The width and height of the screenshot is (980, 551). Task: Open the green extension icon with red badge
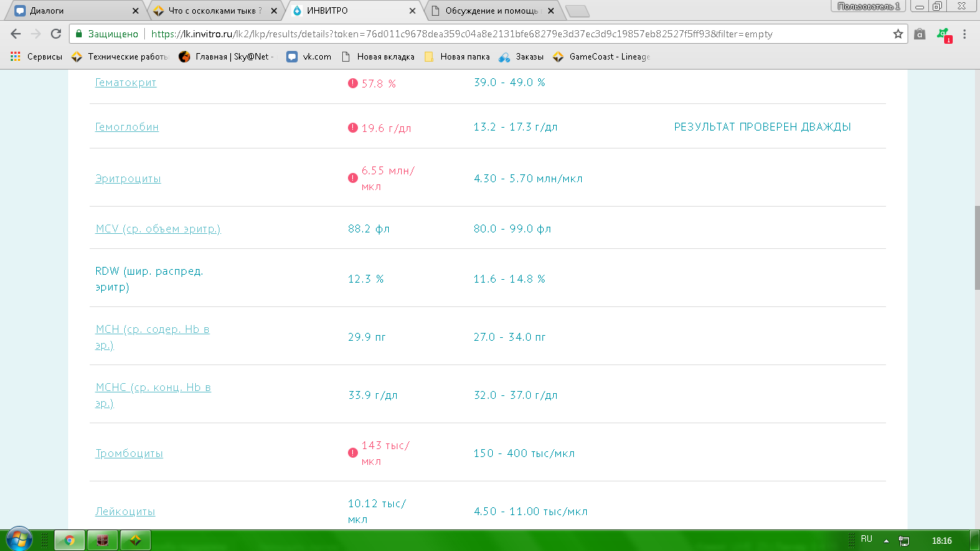point(943,34)
